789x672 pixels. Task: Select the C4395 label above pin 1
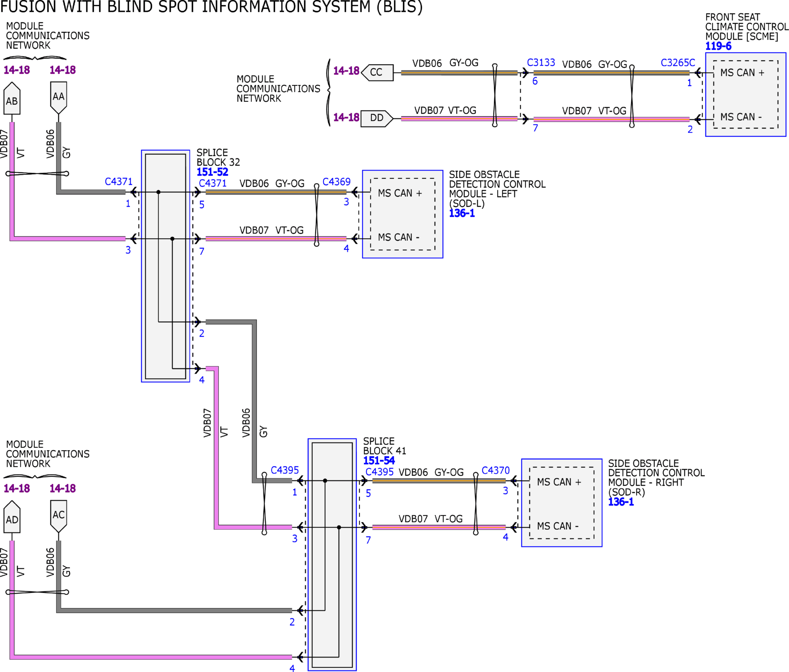click(285, 470)
